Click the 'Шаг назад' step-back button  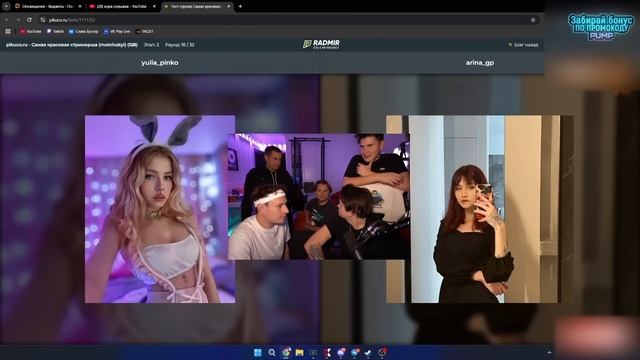click(523, 44)
